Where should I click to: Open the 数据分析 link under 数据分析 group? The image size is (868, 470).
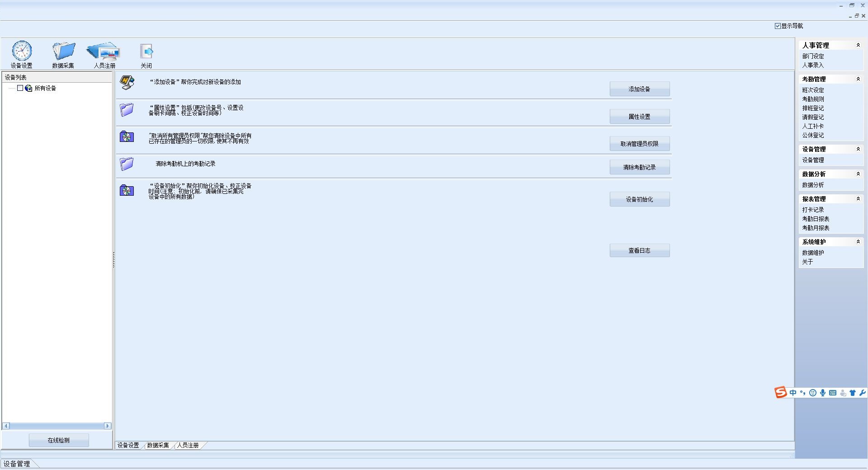click(x=813, y=185)
